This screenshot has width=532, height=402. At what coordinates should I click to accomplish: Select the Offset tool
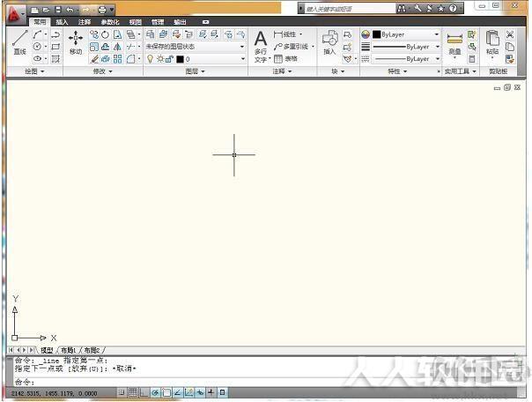106,47
